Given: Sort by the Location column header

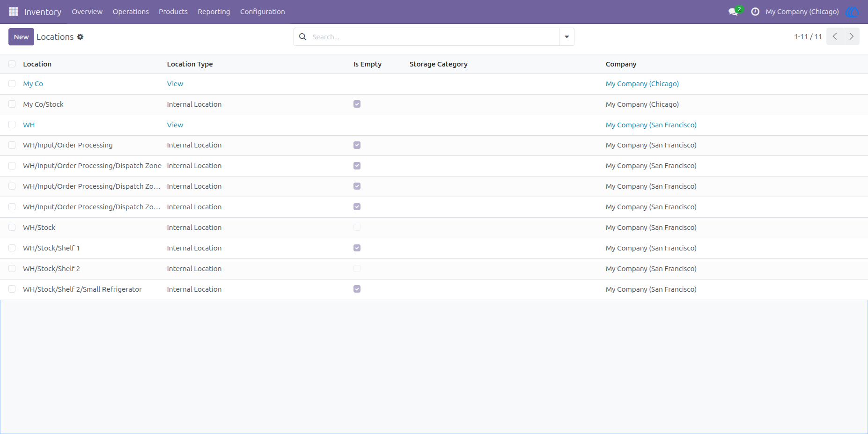Looking at the screenshot, I should 37,64.
